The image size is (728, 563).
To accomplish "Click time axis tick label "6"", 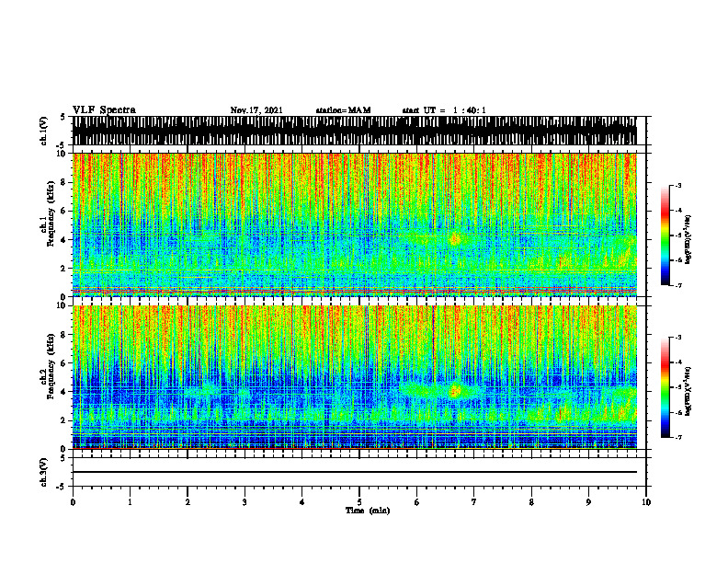I will click(417, 502).
